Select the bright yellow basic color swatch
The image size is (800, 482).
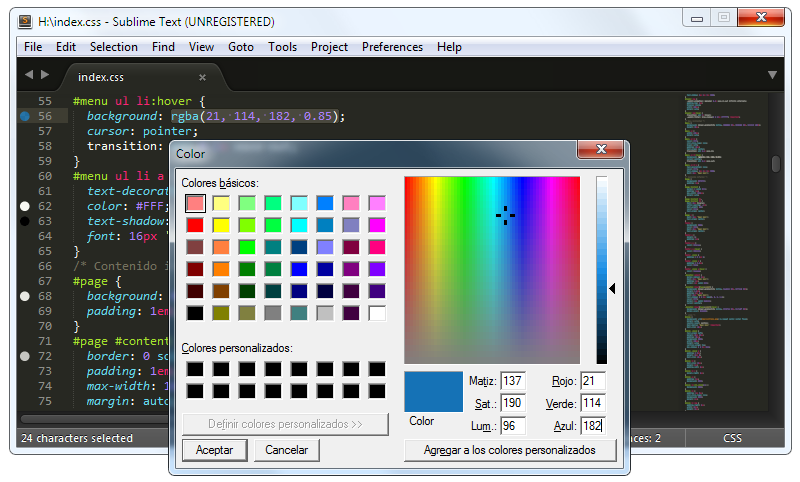pyautogui.click(x=221, y=225)
